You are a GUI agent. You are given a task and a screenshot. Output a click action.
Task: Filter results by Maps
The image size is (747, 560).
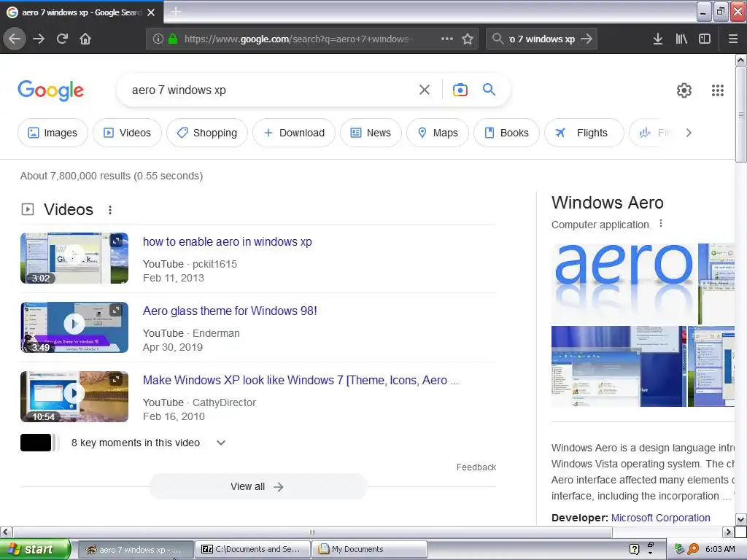click(x=438, y=133)
